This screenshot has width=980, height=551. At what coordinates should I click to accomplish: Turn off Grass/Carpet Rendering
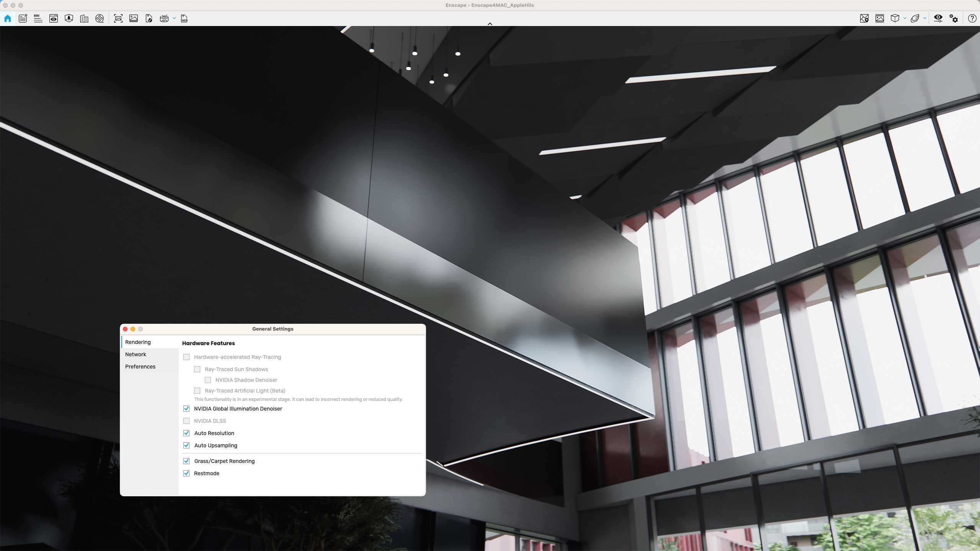[186, 461]
